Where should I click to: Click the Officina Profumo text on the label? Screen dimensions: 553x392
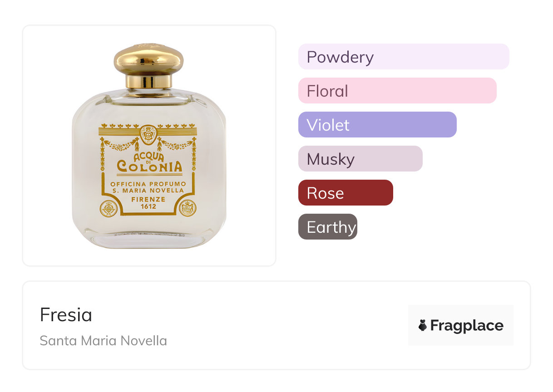pyautogui.click(x=148, y=183)
